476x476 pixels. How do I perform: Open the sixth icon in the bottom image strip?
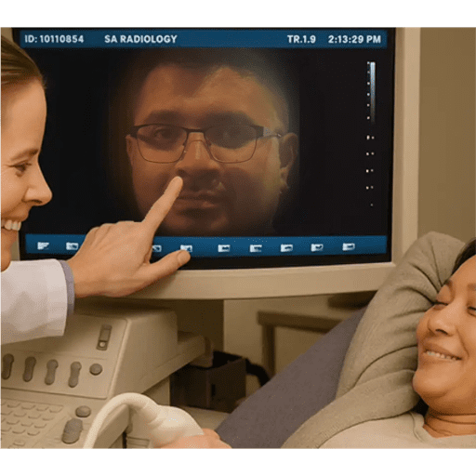(x=256, y=248)
